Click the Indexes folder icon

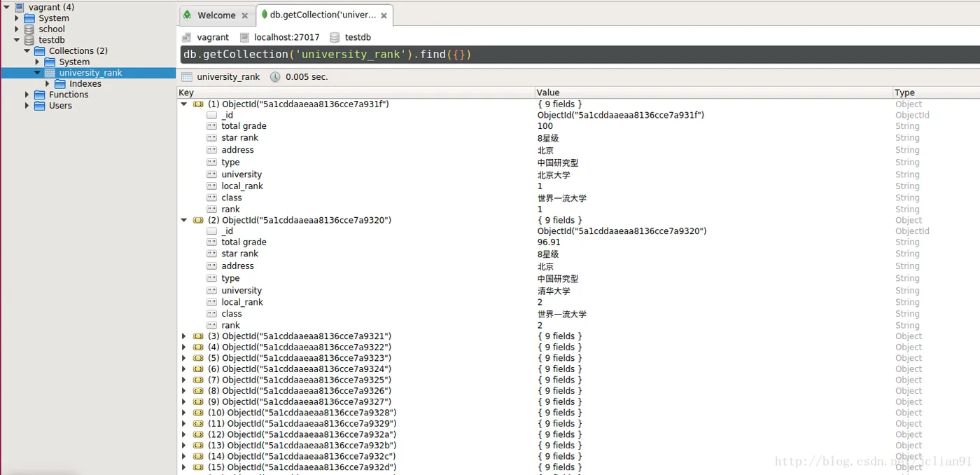tap(59, 83)
